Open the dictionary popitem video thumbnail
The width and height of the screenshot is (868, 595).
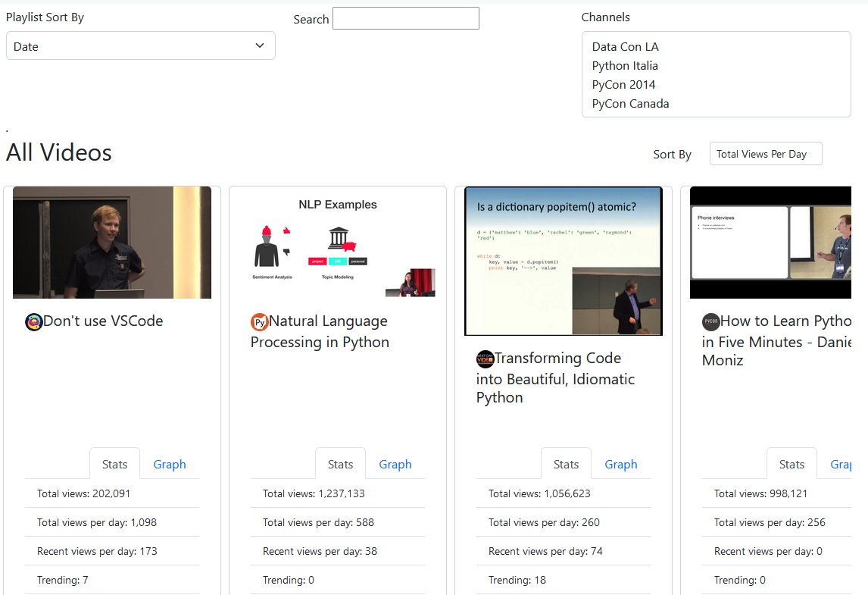[x=564, y=261]
